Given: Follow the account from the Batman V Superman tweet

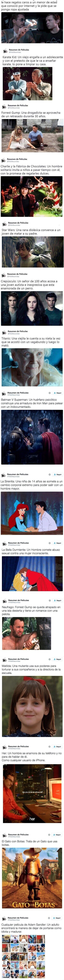Looking at the screenshot, I should pyautogui.click(x=58, y=393).
